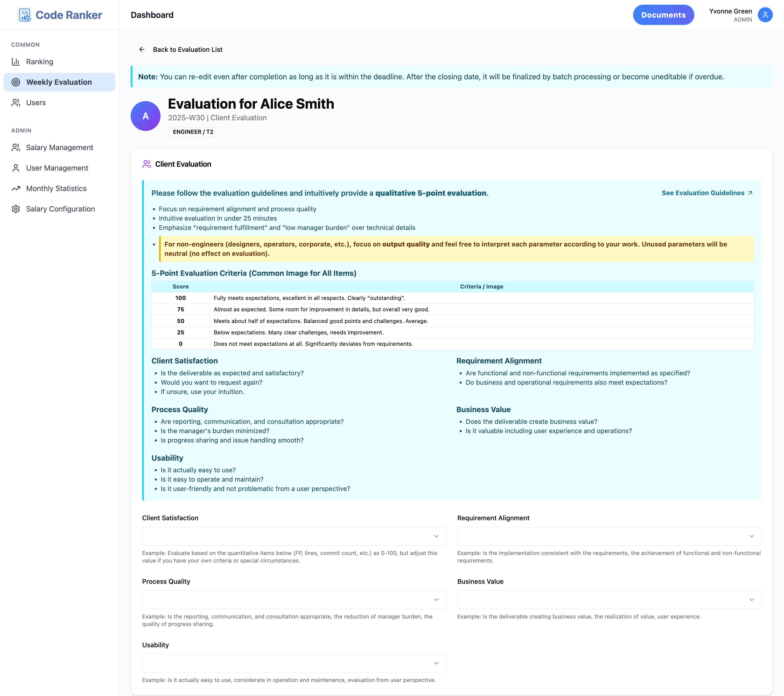Click the Documents button
This screenshot has width=784, height=696.
pyautogui.click(x=663, y=15)
